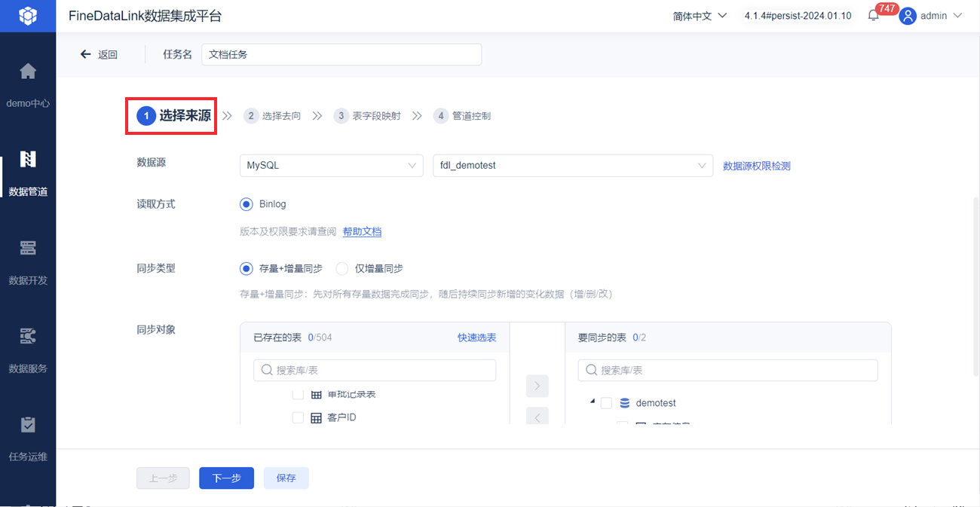Screen dimensions: 980x507
Task: Open the notifications bell
Action: pos(874,16)
